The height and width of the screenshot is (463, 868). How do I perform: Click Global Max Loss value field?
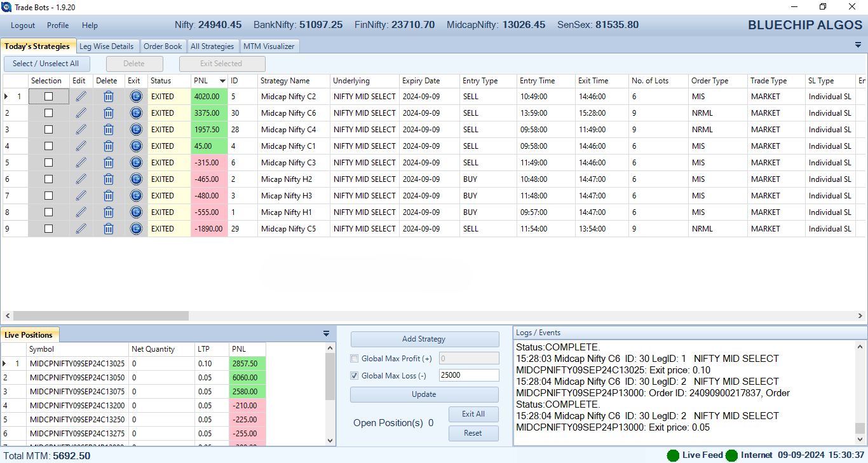(x=469, y=375)
